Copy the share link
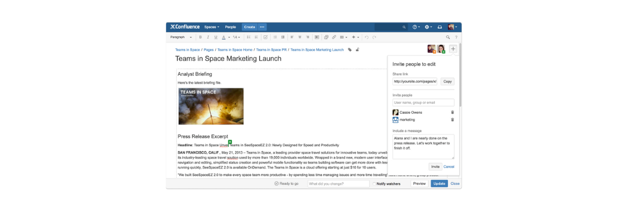Image resolution: width=644 pixels, height=220 pixels. click(447, 82)
